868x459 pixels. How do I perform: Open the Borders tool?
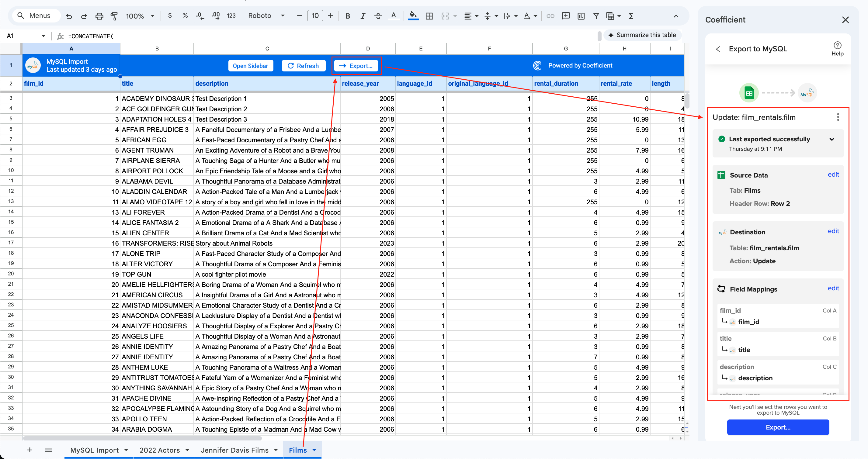pos(429,16)
